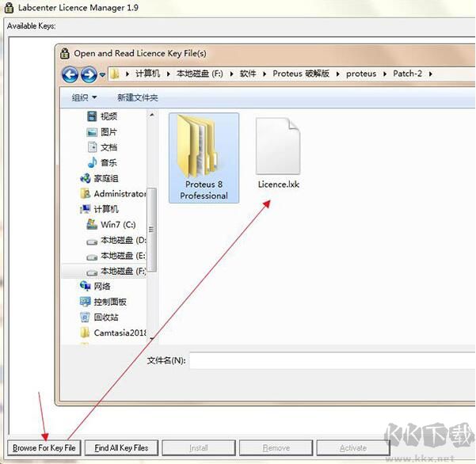Expand arrow after 本地磁盘 (F:) breadcrumb

point(231,74)
